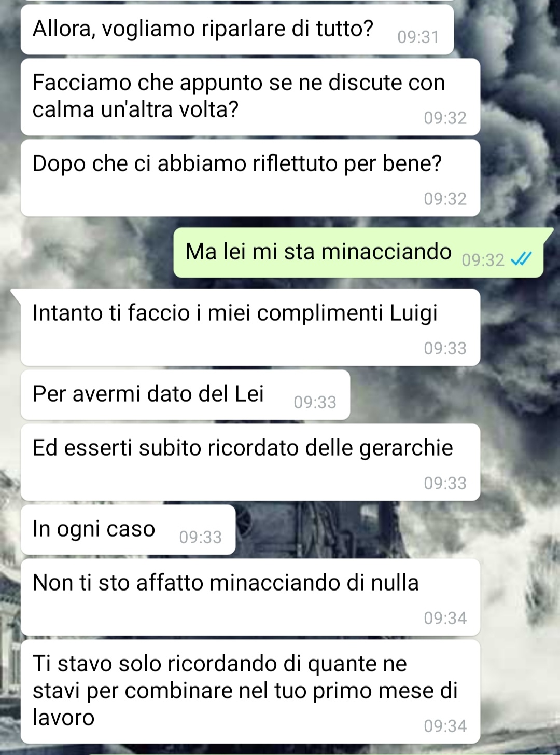The height and width of the screenshot is (755, 560).
Task: Tap timestamp 09:33 beside 'In ogni caso'
Action: tap(200, 537)
